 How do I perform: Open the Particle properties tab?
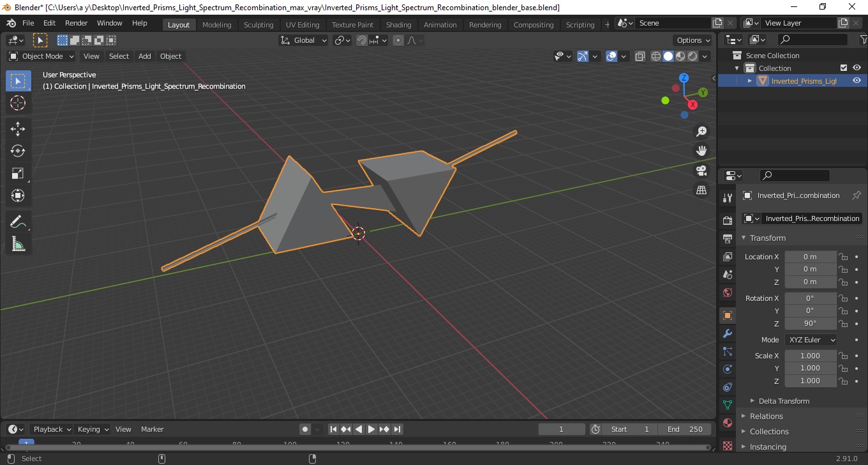pyautogui.click(x=727, y=351)
